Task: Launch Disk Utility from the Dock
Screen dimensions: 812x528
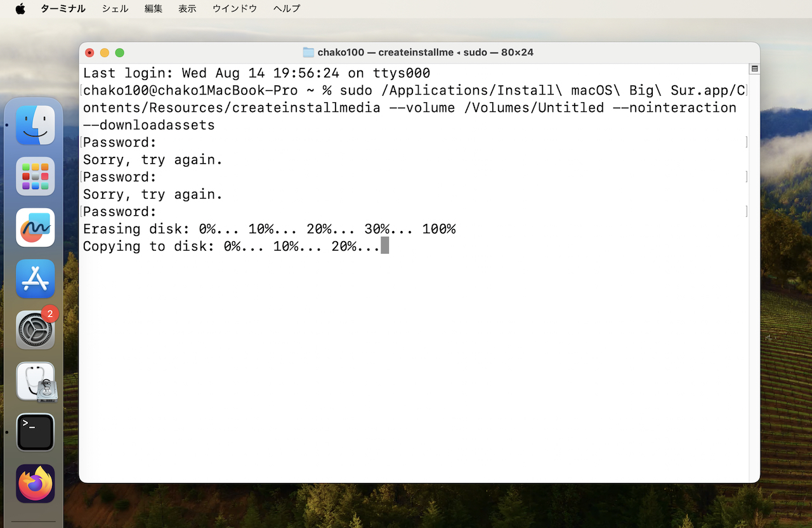Action: [x=36, y=381]
